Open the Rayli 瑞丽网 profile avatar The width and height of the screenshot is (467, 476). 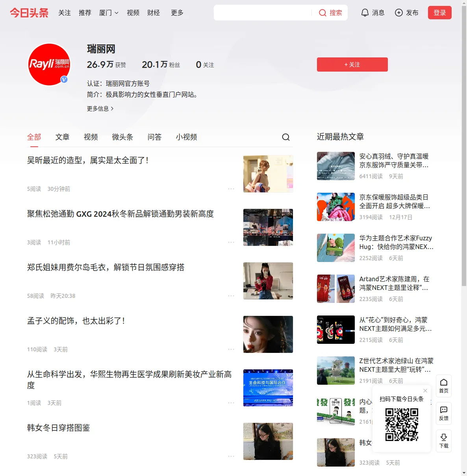coord(49,65)
